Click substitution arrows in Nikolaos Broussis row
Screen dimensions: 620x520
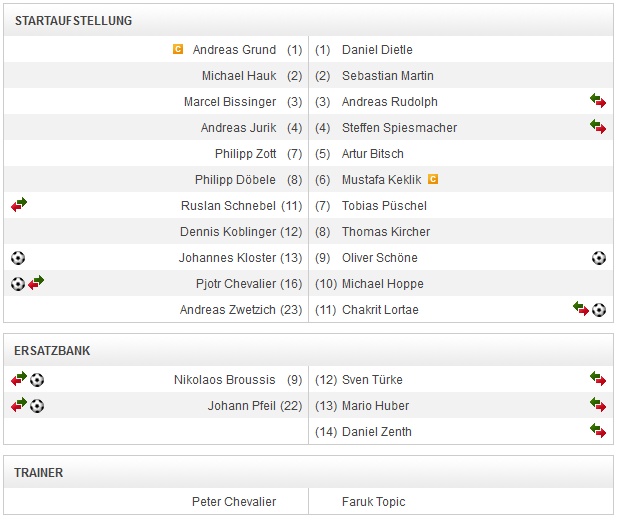(x=19, y=379)
